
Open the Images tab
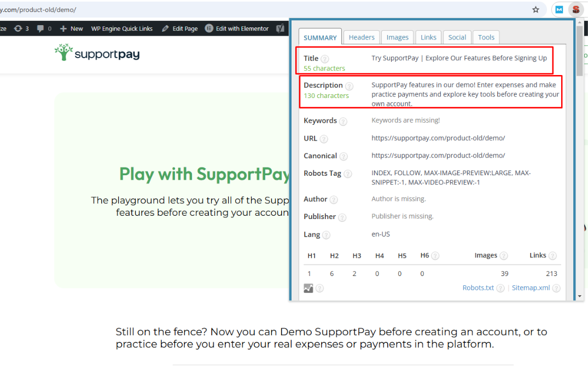pyautogui.click(x=397, y=37)
